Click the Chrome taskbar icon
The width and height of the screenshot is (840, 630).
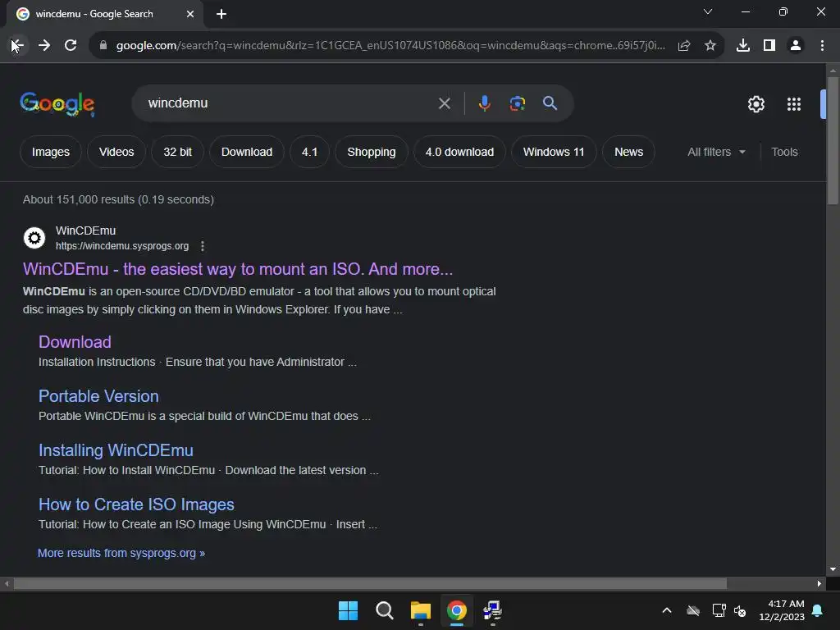tap(457, 610)
